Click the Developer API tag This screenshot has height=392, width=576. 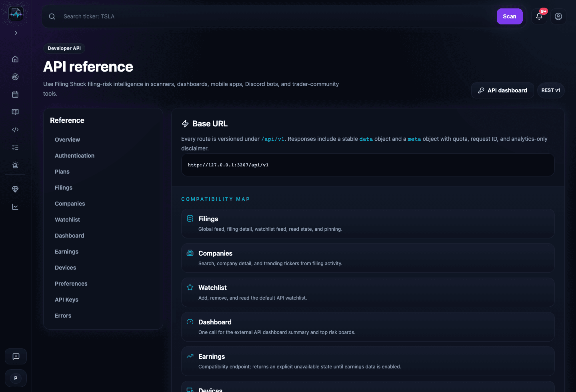click(64, 48)
